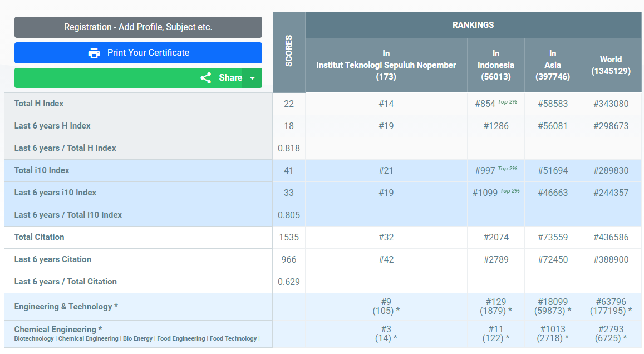Screen dimensions: 644x354
Task: Open Registration - Add Profile, Subject etc.
Action: pos(138,27)
